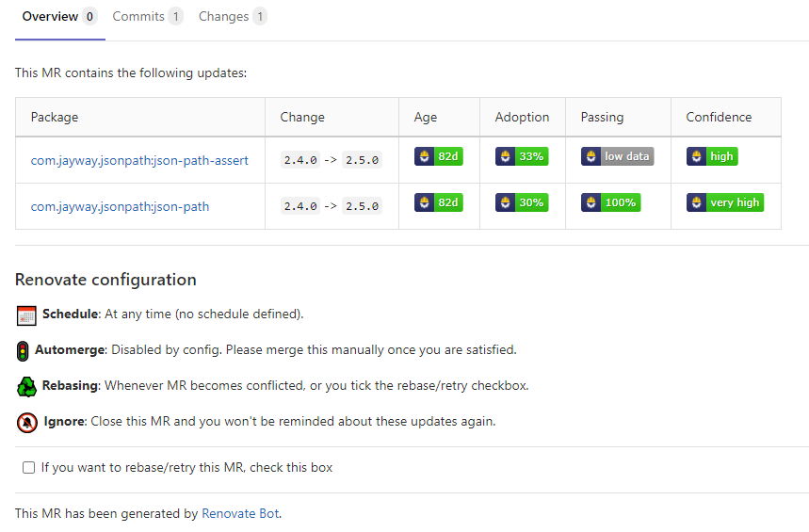
Task: Open com.jayway.jsonpath:json-path package link
Action: (120, 206)
